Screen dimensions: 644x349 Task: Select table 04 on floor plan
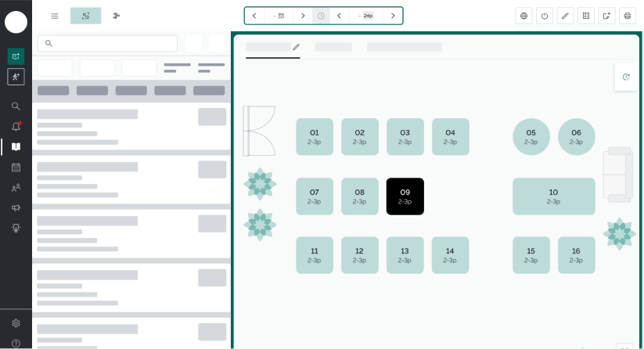click(x=450, y=137)
